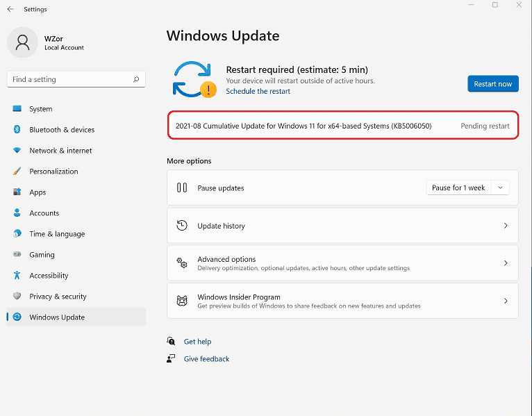Screen dimensions: 532x416
Task: Click the Windows Update sidebar icon
Action: coord(17,317)
